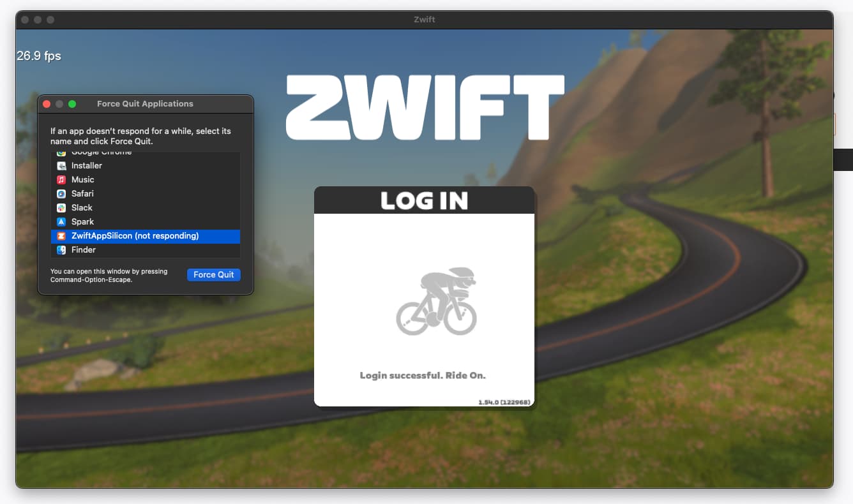
Task: Click the ZwiftAppSilicon orange Z icon
Action: tap(61, 236)
